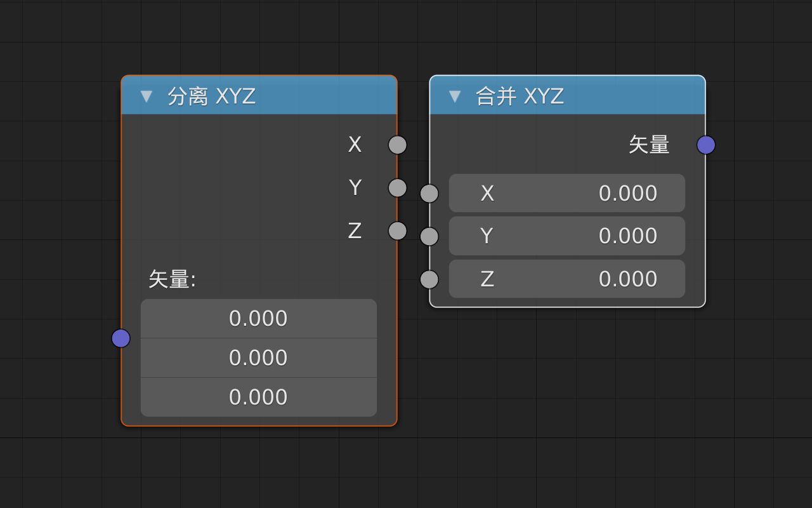Image resolution: width=812 pixels, height=508 pixels.
Task: Click the first 矢量 value field on 分离 XYZ
Action: pos(258,318)
